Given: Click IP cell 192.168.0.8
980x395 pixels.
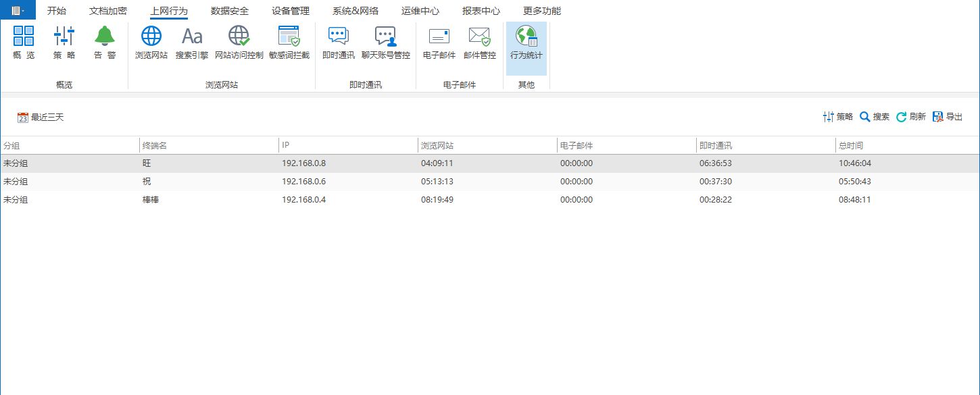Looking at the screenshot, I should click(304, 163).
